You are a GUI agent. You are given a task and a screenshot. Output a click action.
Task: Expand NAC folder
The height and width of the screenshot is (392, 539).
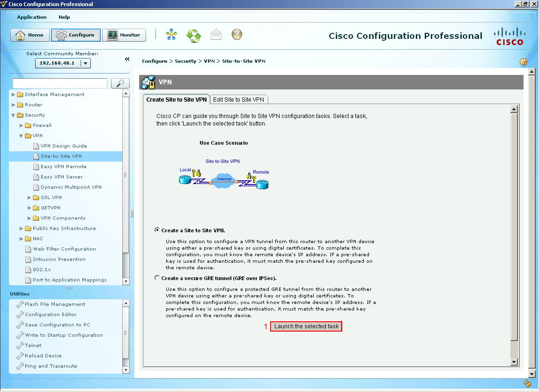pos(22,239)
